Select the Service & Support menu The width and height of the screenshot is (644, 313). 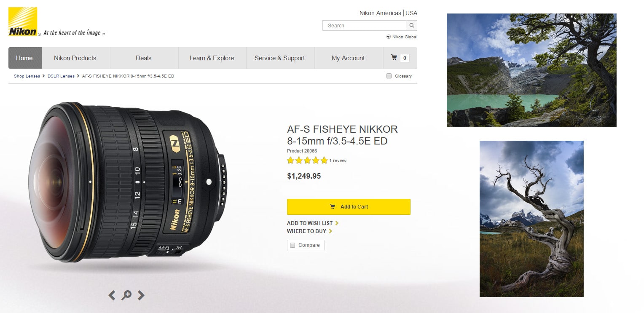tap(280, 58)
